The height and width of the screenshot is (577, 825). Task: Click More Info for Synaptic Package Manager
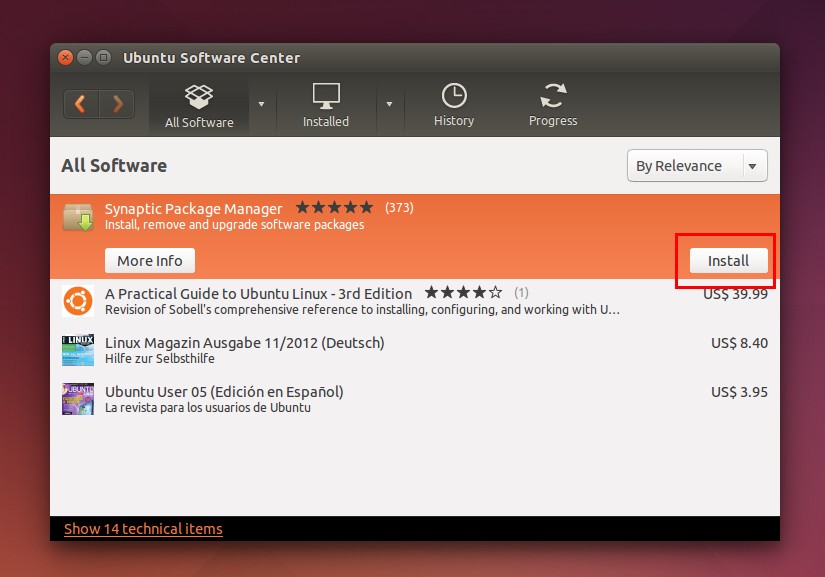pyautogui.click(x=150, y=261)
